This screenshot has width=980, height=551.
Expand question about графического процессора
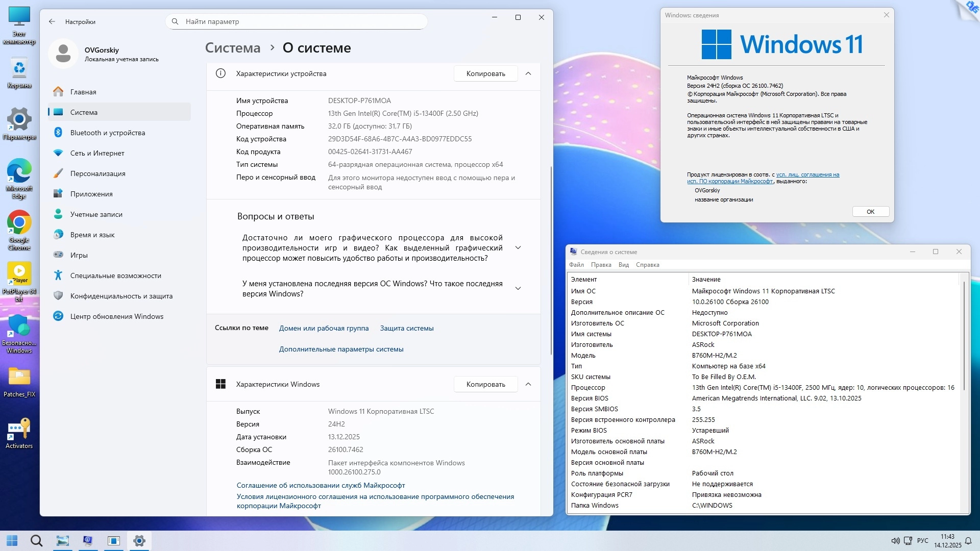click(518, 248)
